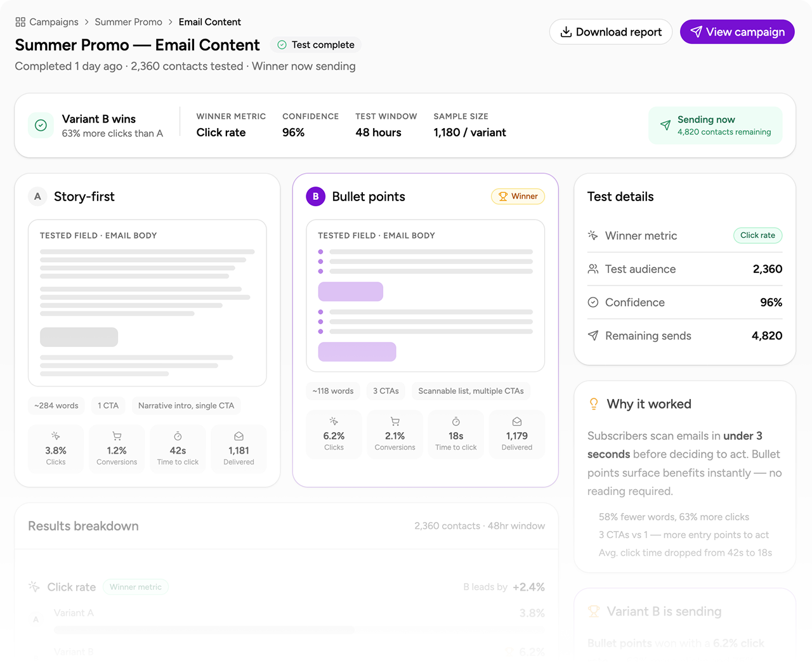Click the stopwatch Time to click icon under Variant B

point(455,423)
